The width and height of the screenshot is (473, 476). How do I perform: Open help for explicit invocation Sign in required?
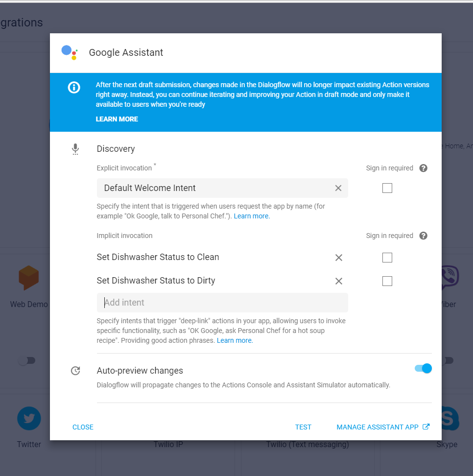423,168
